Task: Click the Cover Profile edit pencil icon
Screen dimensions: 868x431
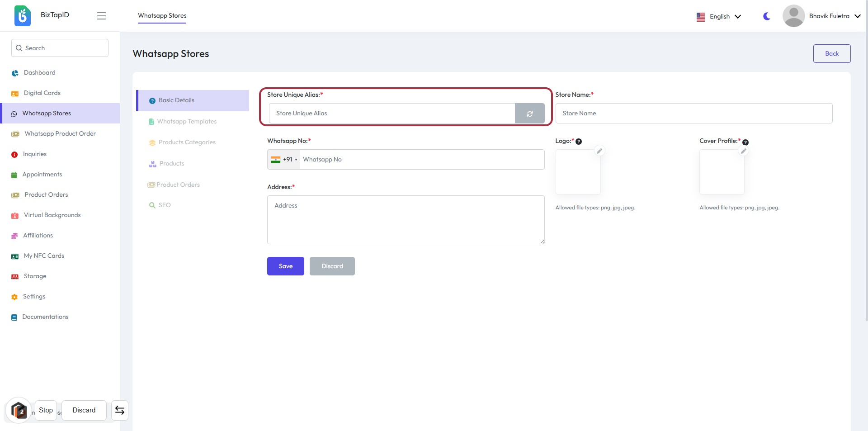Action: (744, 151)
